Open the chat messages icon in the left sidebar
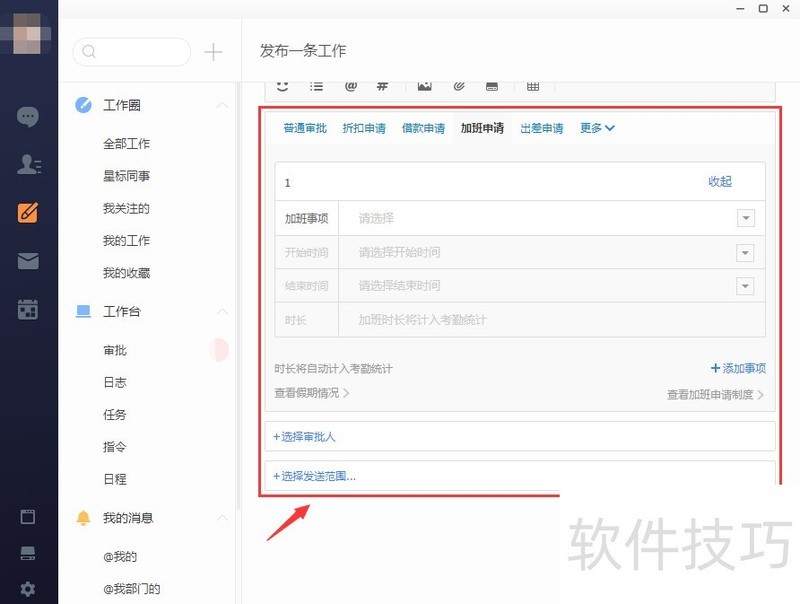The image size is (800, 604). [x=28, y=116]
